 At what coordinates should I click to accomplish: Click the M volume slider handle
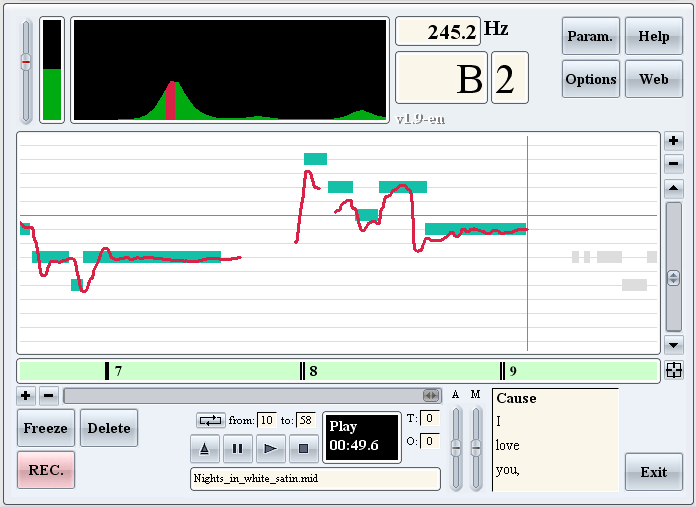(476, 448)
